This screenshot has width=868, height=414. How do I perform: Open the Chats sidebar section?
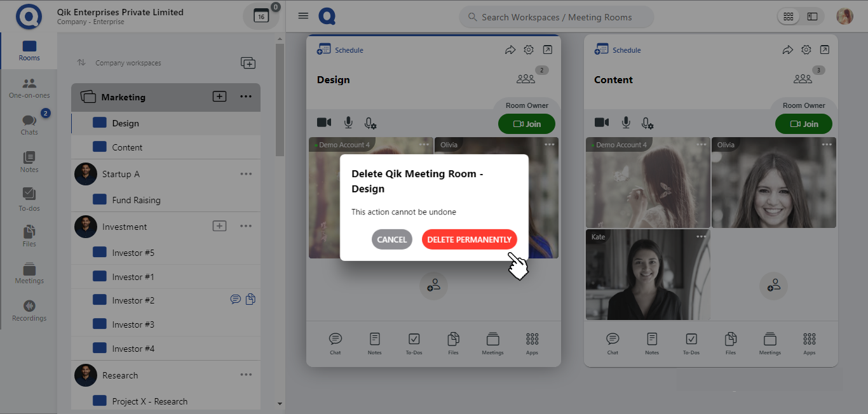click(29, 124)
